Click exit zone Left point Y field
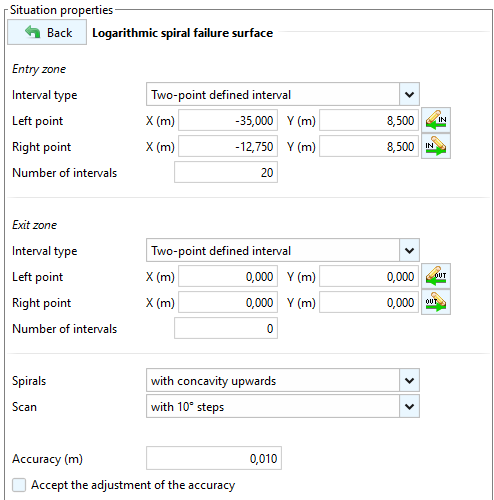 [369, 276]
